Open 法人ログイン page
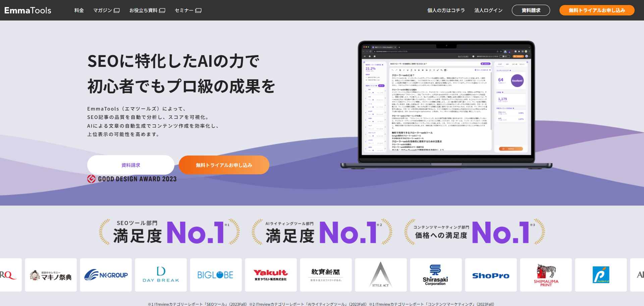Screen dimensions: 644x306 pos(488,10)
